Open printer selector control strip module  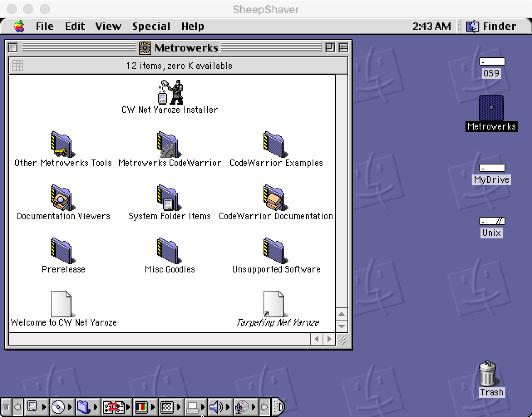(195, 407)
